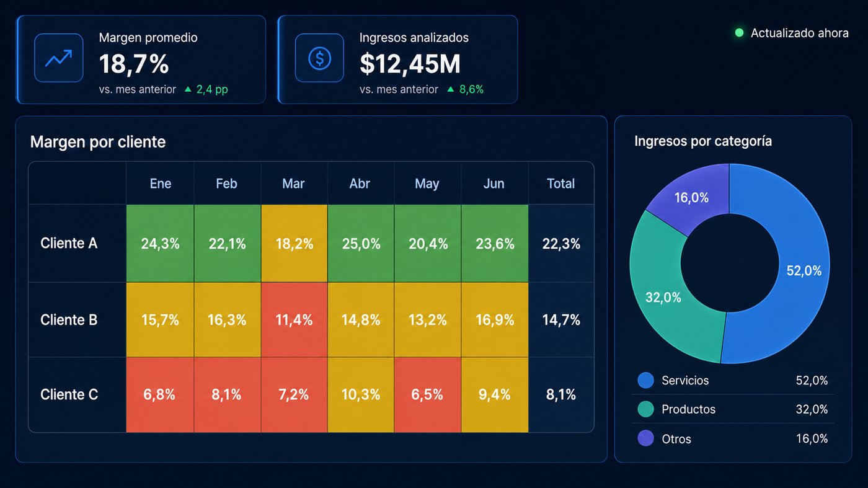
Task: Select the teal Productos legend swatch
Action: point(645,409)
